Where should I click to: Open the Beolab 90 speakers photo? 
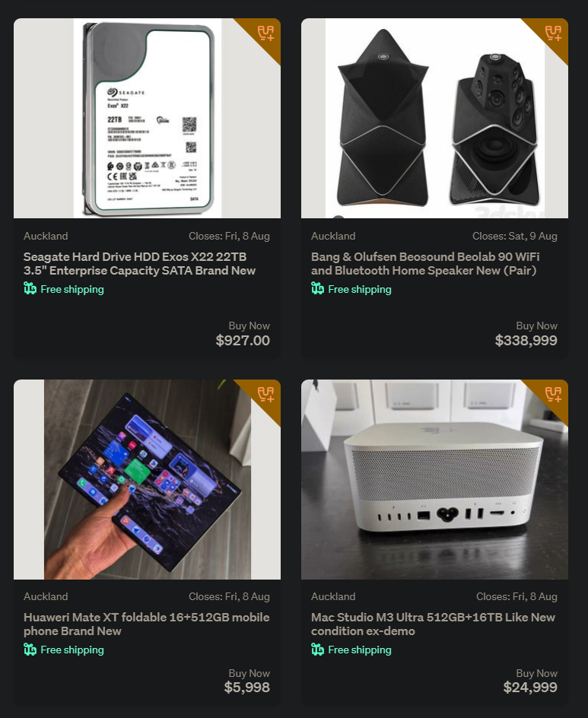tap(434, 118)
